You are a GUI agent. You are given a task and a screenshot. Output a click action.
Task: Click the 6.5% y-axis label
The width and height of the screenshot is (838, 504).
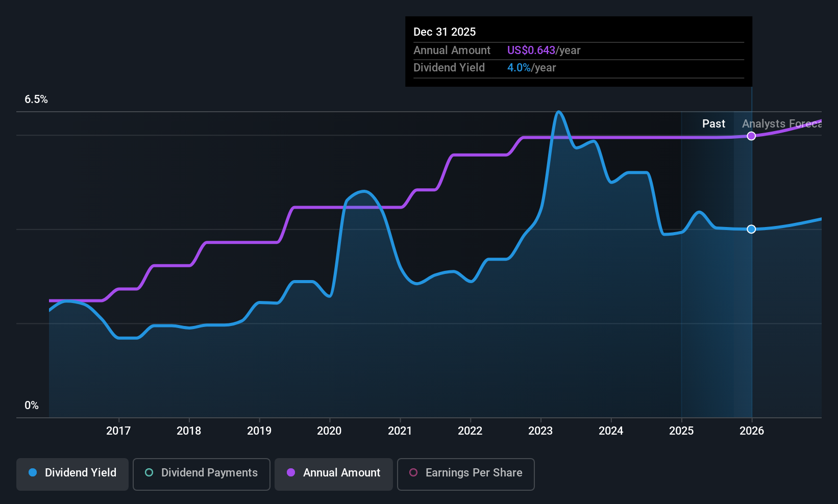[36, 99]
